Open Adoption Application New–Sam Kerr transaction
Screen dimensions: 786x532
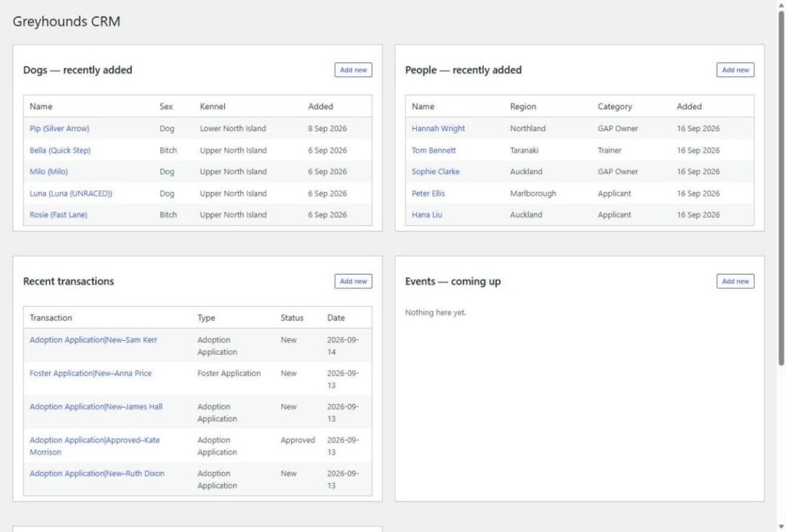[x=93, y=339]
